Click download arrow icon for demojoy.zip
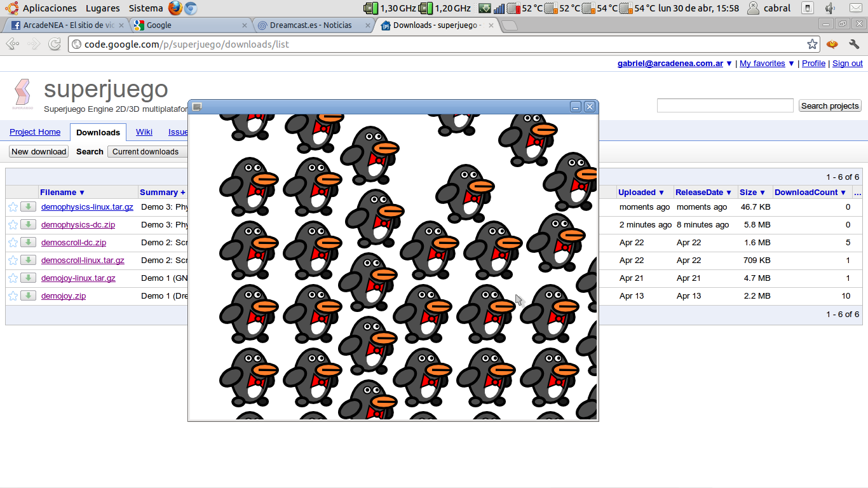868x488 pixels. 28,295
